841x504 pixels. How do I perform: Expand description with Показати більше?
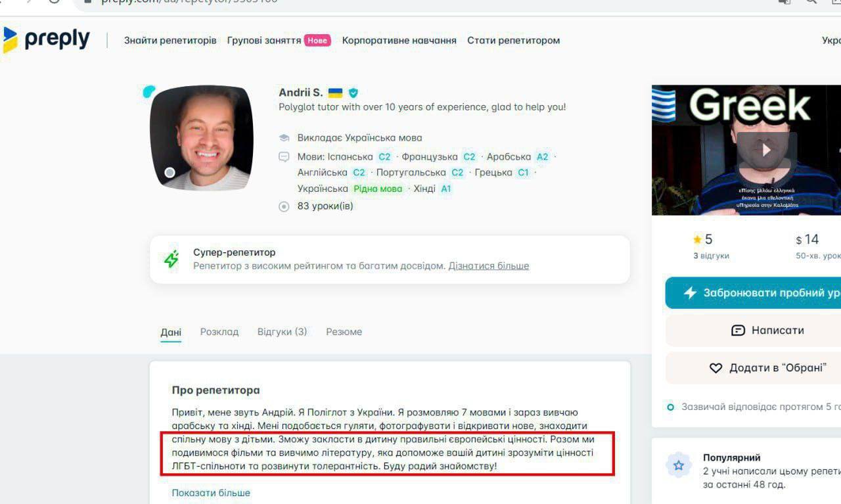point(211,493)
